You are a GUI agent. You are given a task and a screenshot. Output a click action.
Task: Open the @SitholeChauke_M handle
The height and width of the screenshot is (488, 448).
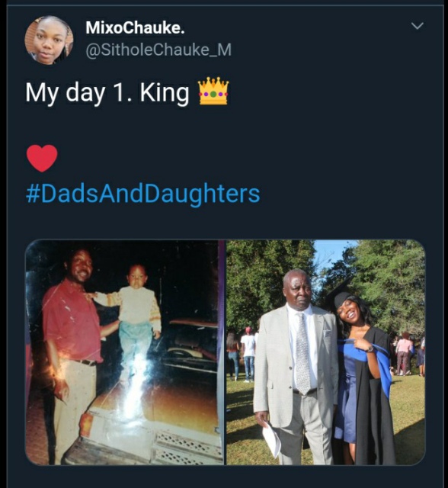pos(158,50)
